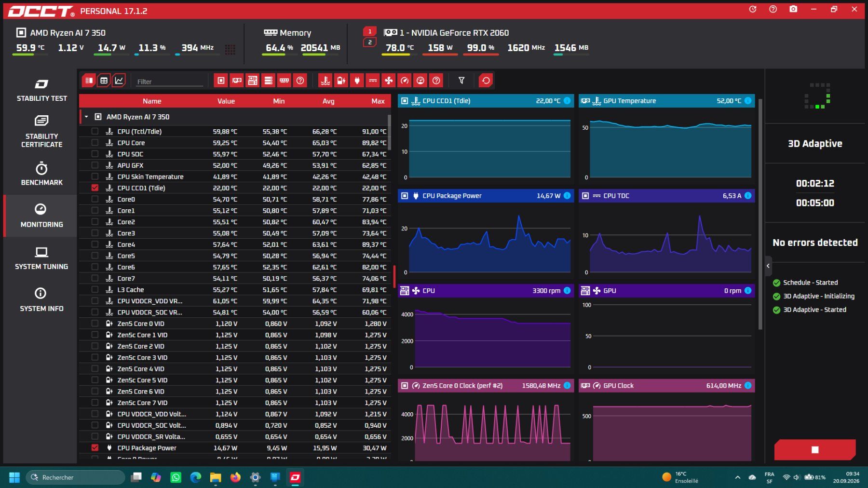This screenshot has height=488, width=868.
Task: Click the title bar update refresh icon
Action: tap(753, 9)
